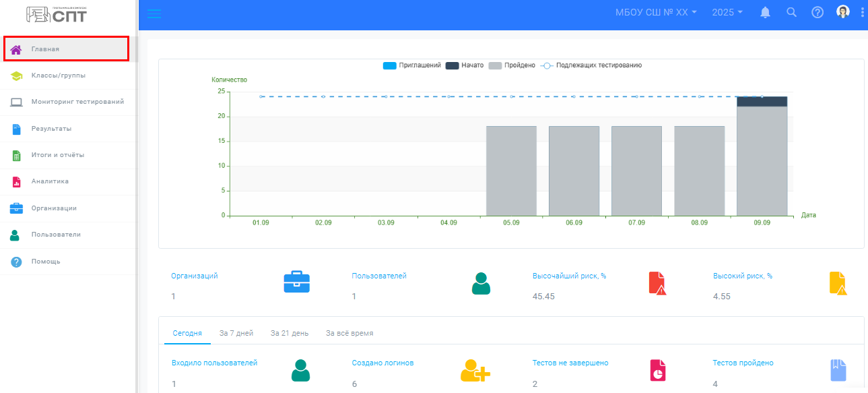Click the Organizations briefcase icon in sidebar
868x393 pixels.
pos(17,208)
